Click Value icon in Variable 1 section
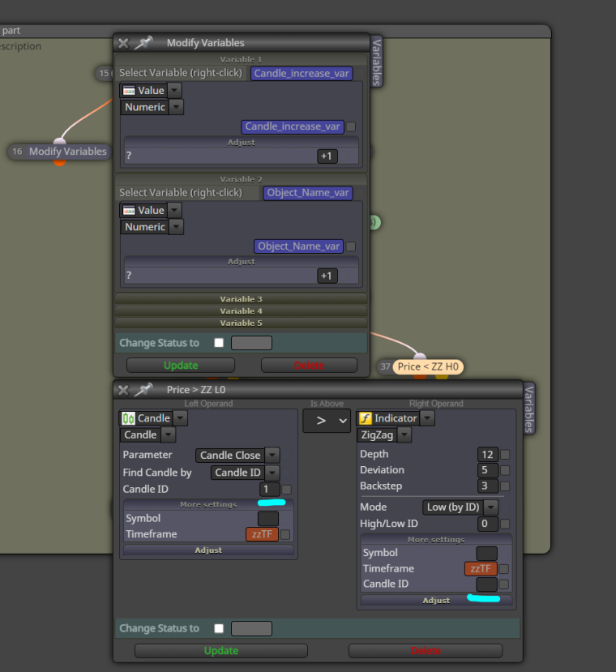This screenshot has height=672, width=616. pos(129,91)
